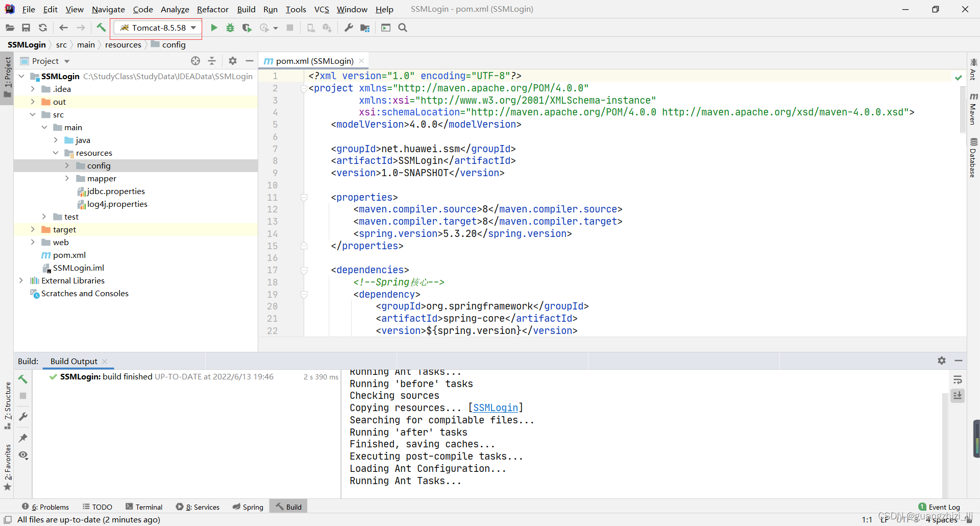Viewport: 980px width, 526px height.
Task: Open the Project view mode dropdown
Action: [67, 61]
